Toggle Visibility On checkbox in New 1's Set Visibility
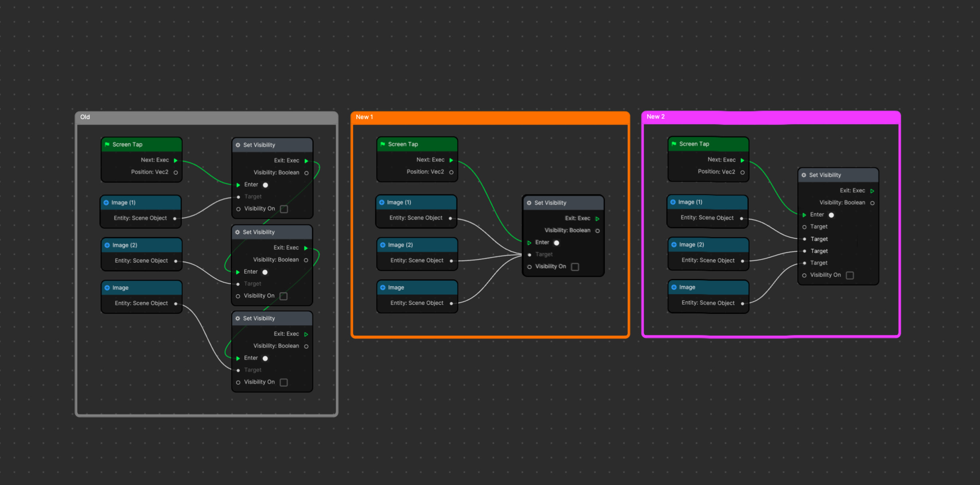Screen dimensions: 980x485 [575, 267]
